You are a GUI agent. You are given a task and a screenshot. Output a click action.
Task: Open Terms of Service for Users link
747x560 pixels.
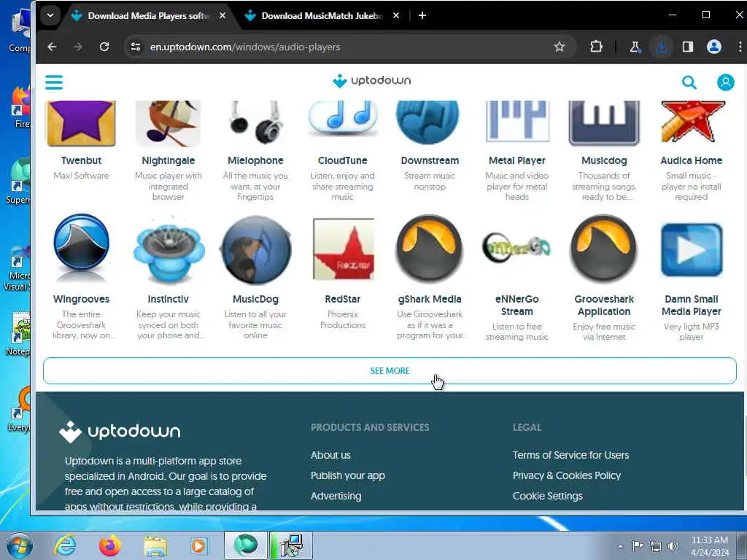[570, 455]
